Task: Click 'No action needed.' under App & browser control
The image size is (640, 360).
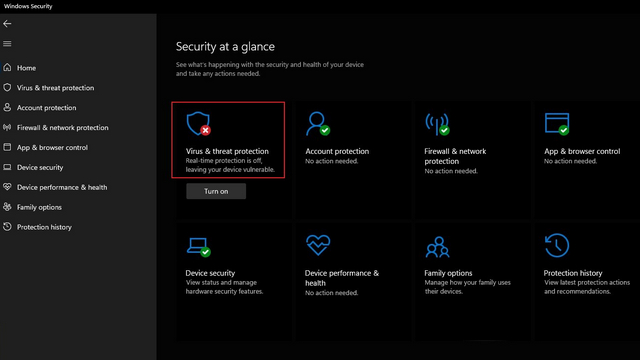Action: (570, 161)
